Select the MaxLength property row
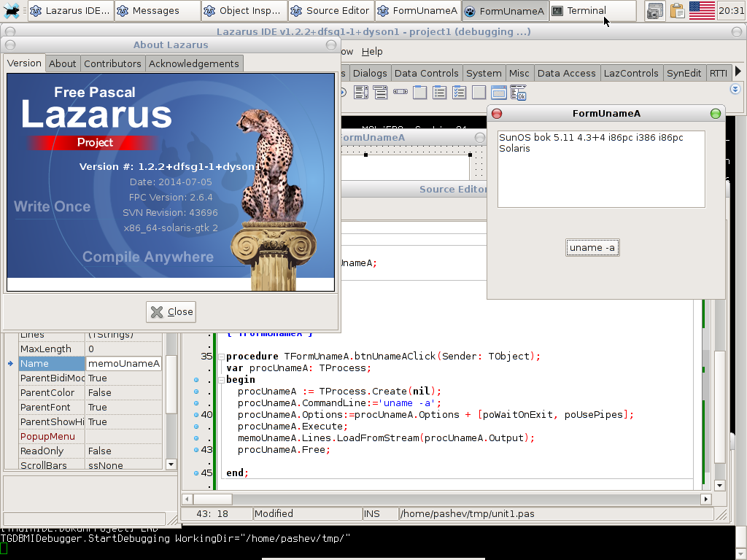 tap(90, 349)
